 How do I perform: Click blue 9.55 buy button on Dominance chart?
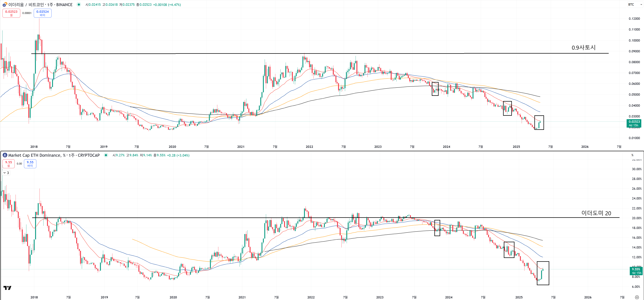coord(30,164)
